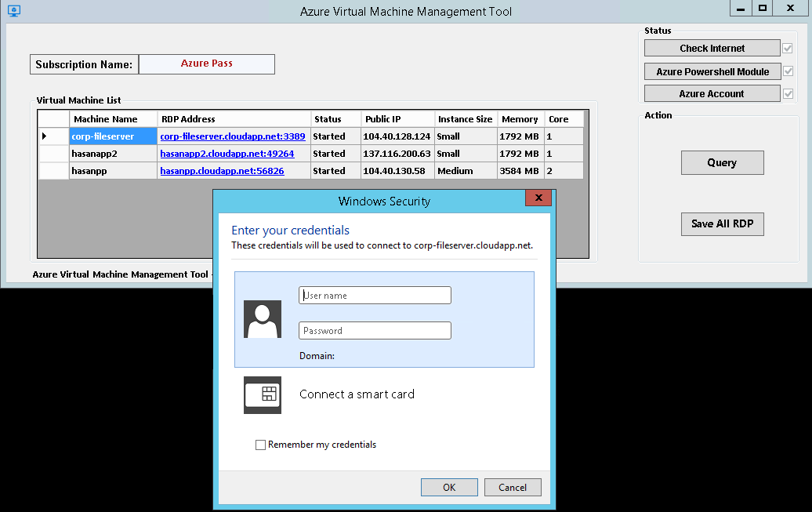812x512 pixels.
Task: Click the Azure Powershell Module button
Action: pyautogui.click(x=712, y=71)
